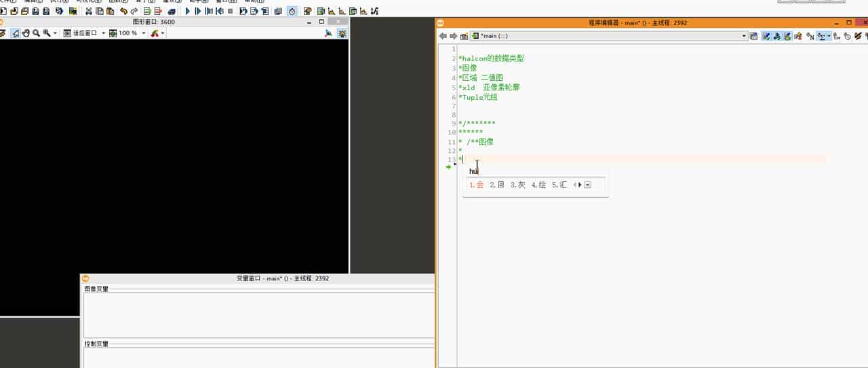
Task: Click the Run program play icon
Action: [x=188, y=11]
